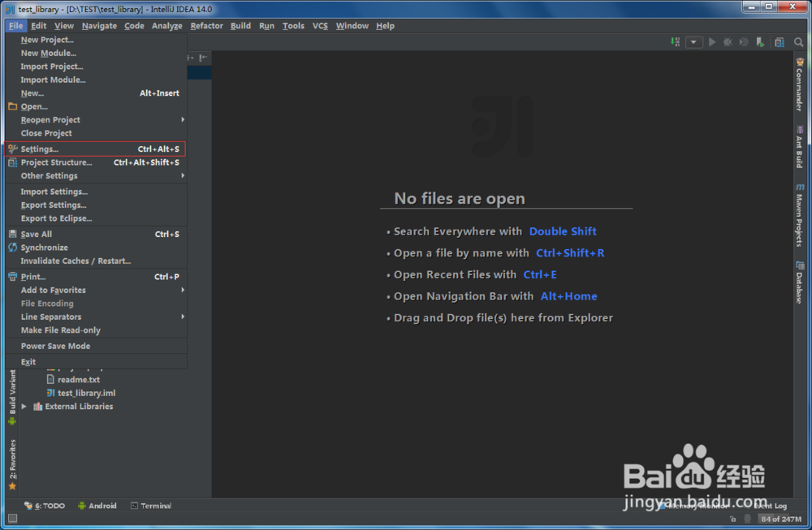The image size is (812, 530).
Task: Choose Save All from the File menu
Action: [x=96, y=235]
